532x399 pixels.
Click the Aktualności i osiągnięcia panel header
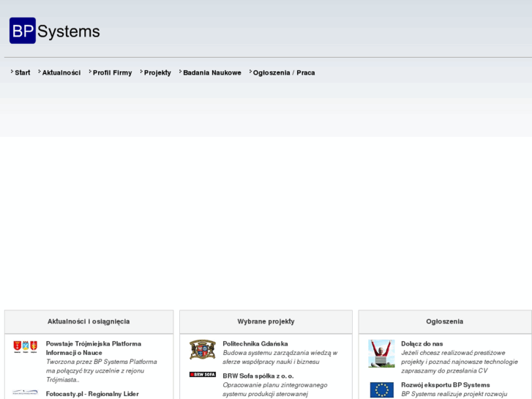coord(89,321)
